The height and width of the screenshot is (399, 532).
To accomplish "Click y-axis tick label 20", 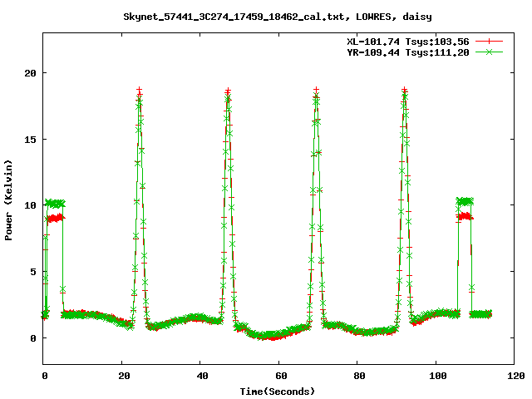I will coord(30,73).
